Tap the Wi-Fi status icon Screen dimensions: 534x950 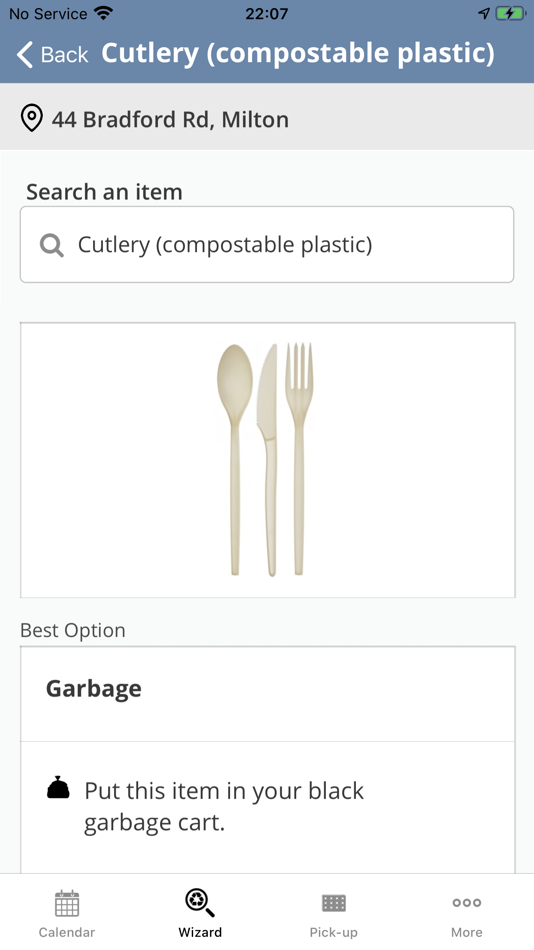pyautogui.click(x=104, y=13)
